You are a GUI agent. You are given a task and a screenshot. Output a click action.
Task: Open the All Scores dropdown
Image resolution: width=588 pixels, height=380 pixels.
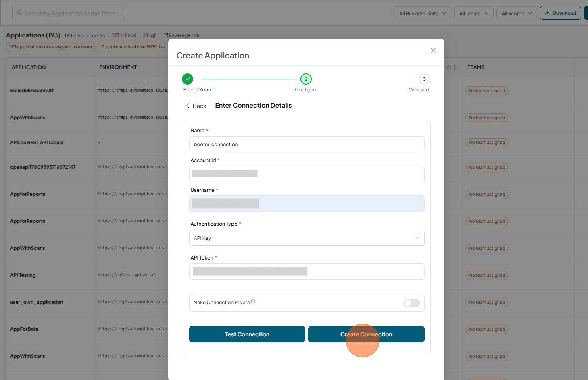pyautogui.click(x=517, y=13)
